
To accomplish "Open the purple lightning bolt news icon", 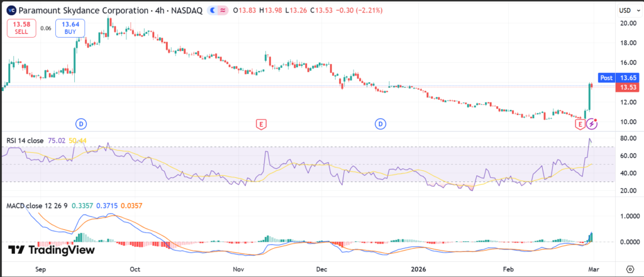I will tap(592, 124).
